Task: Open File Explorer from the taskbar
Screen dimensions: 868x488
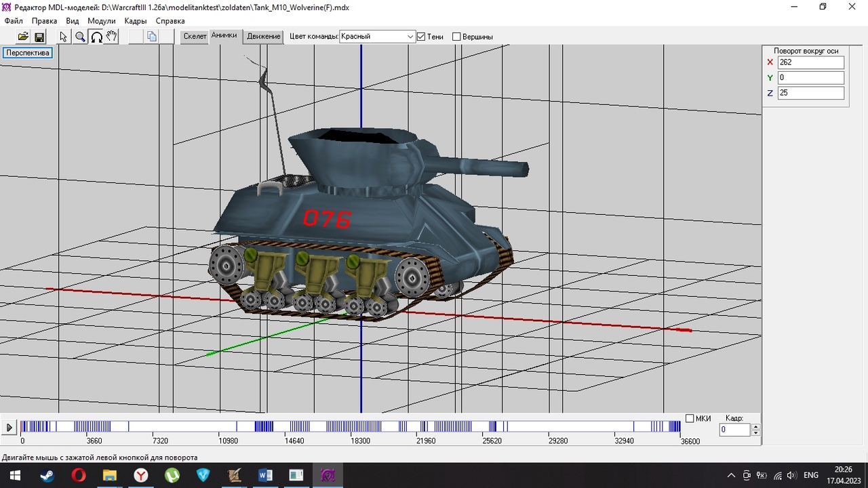Action: pos(109,475)
